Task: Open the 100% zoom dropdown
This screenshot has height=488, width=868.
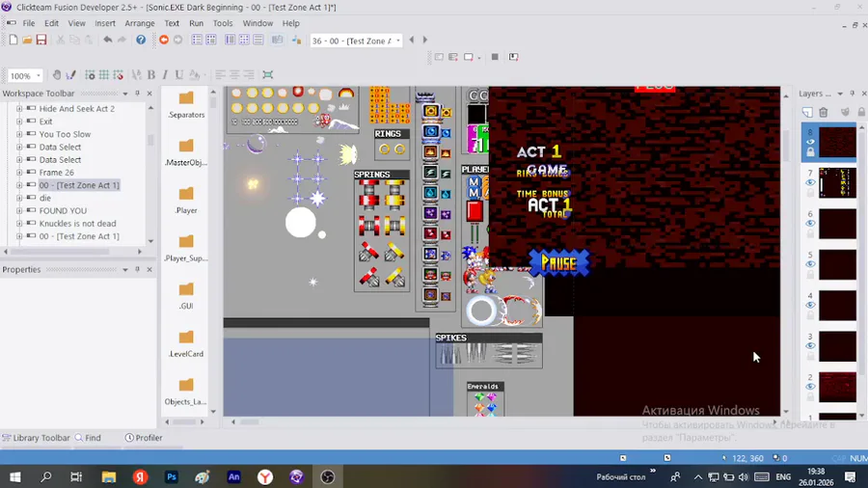Action: coord(39,75)
